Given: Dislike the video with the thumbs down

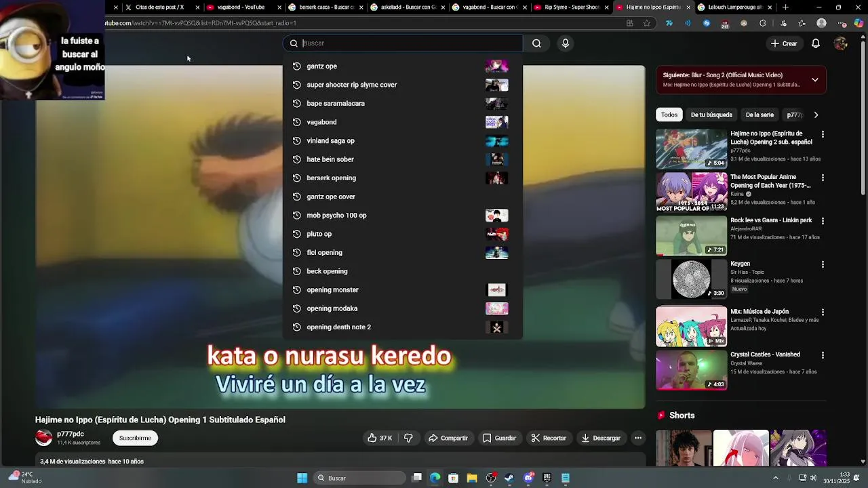Looking at the screenshot, I should [x=408, y=438].
